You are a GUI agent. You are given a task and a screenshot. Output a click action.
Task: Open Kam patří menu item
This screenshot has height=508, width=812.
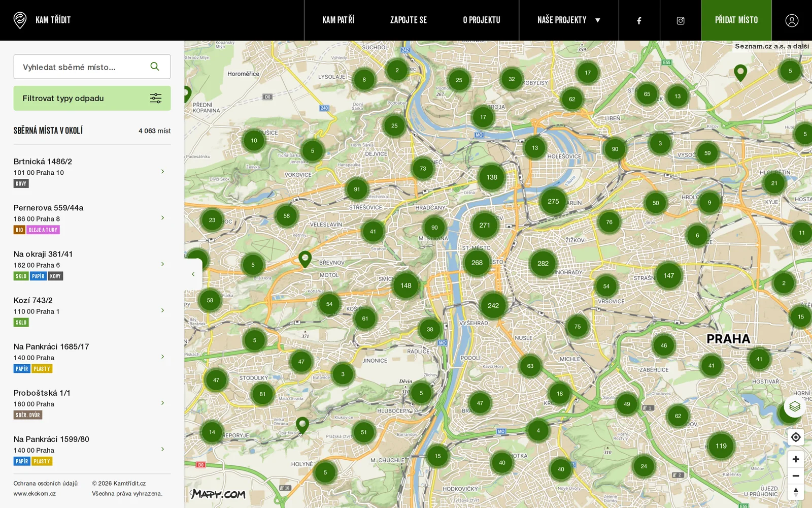(x=338, y=20)
